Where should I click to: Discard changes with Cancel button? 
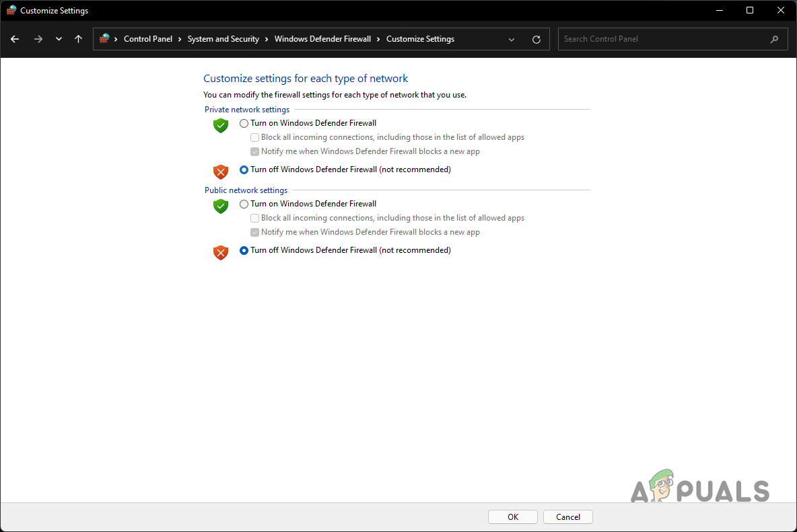pos(567,517)
